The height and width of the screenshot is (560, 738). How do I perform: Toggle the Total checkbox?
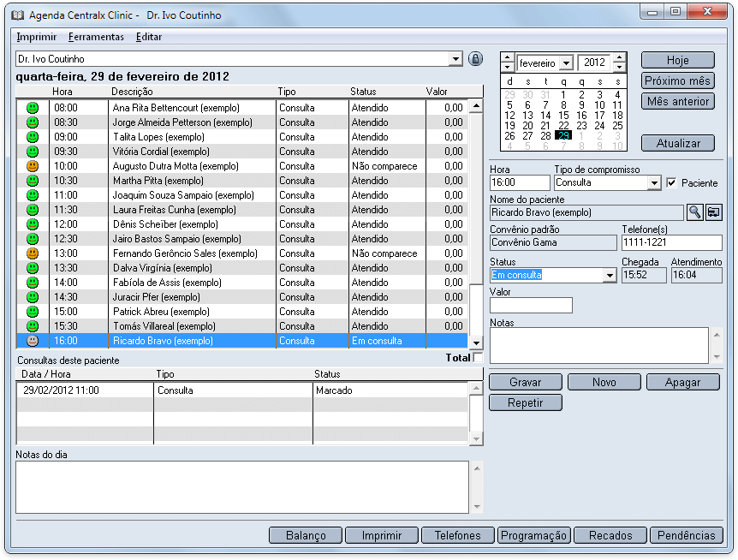(478, 358)
